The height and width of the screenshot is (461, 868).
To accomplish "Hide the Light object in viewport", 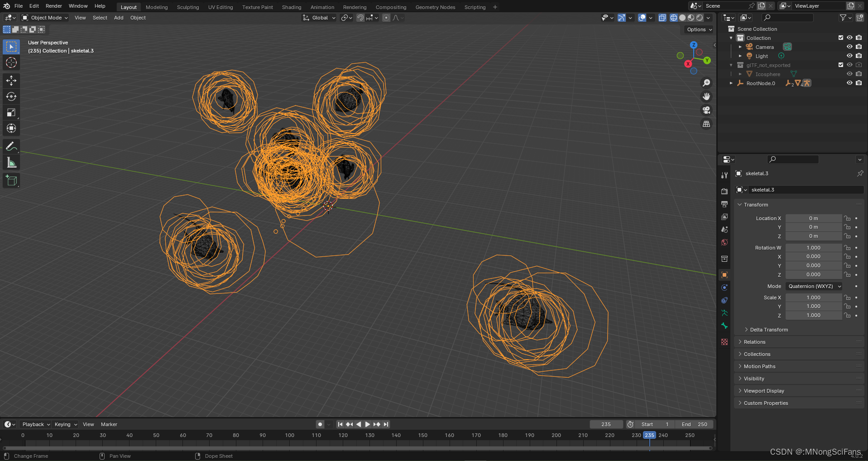I will point(849,56).
